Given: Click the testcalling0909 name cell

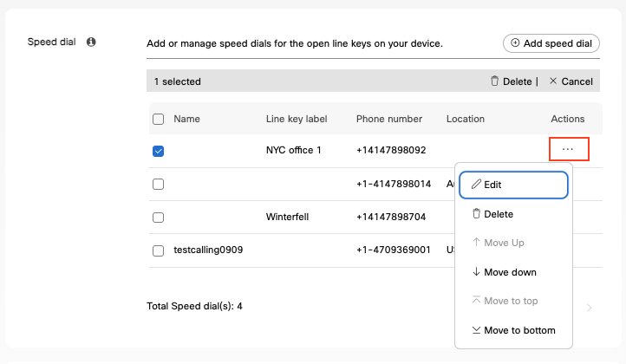Looking at the screenshot, I should coord(208,250).
